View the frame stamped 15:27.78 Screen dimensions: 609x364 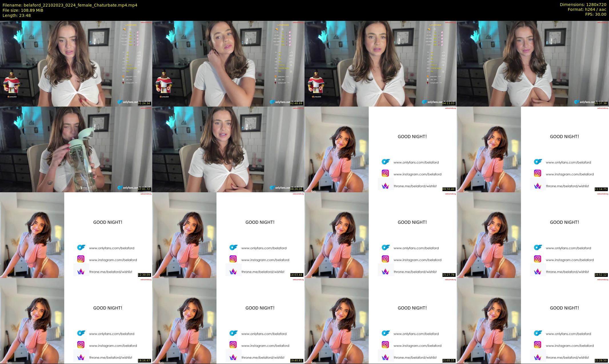(x=380, y=235)
